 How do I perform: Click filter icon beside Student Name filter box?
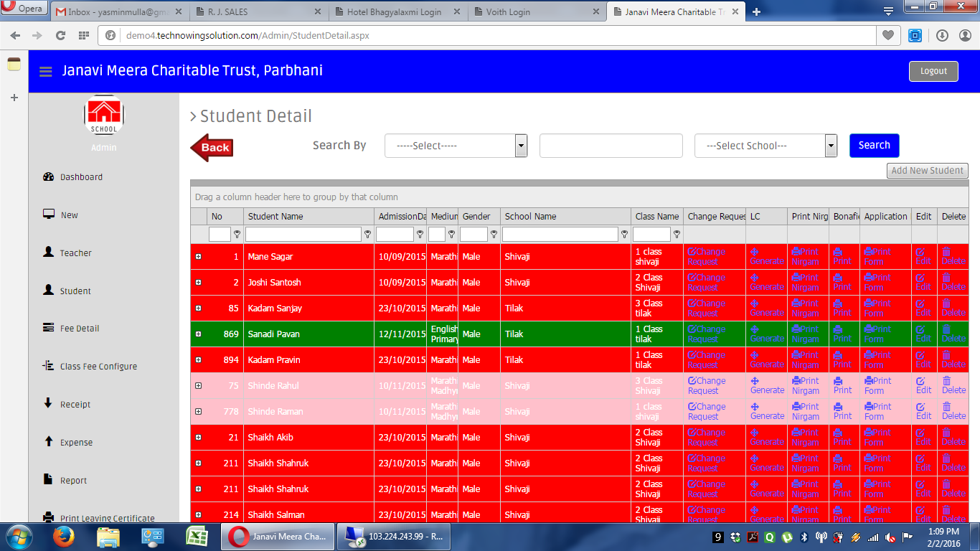click(367, 234)
